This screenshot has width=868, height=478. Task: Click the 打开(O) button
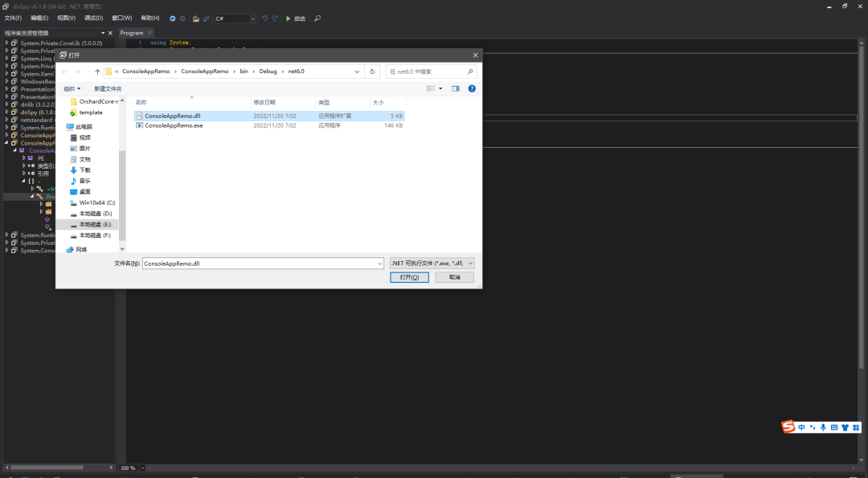click(409, 277)
